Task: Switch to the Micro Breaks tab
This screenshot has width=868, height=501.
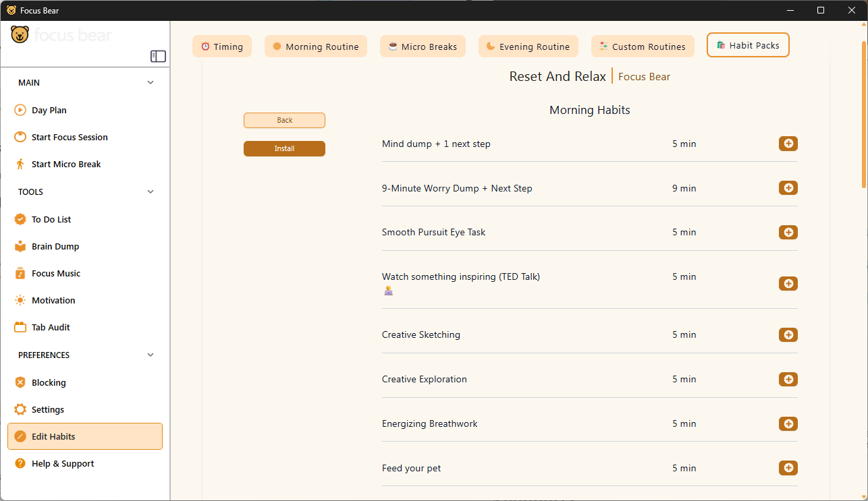Action: (423, 47)
